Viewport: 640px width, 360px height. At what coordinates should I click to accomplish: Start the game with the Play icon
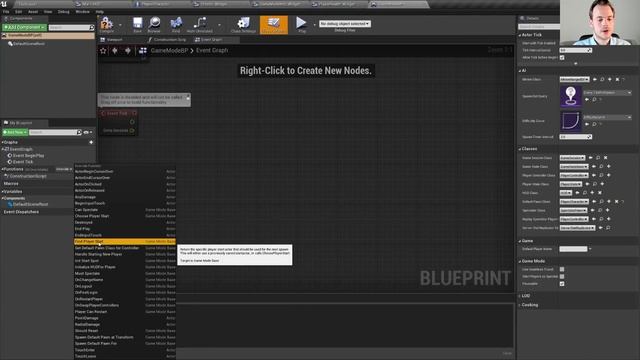tap(301, 24)
